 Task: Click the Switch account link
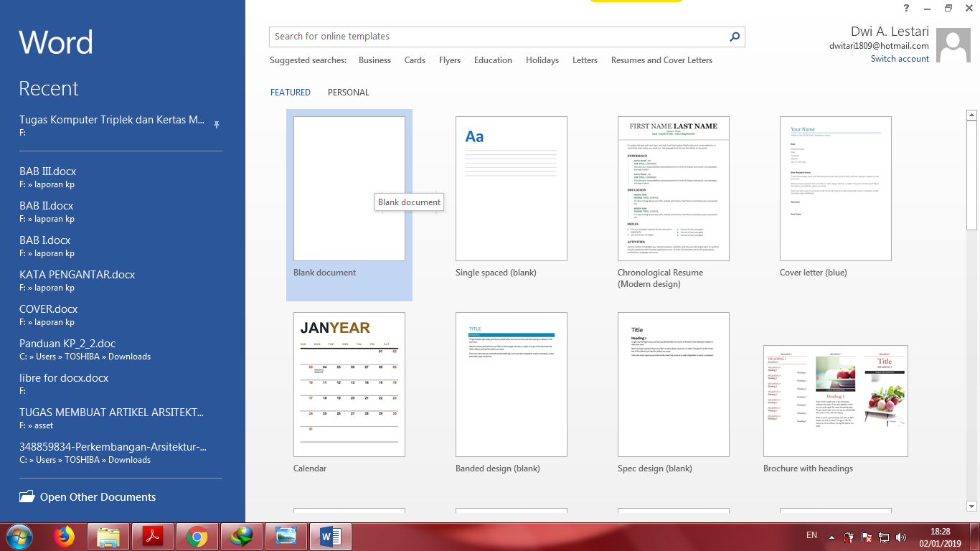pos(900,58)
